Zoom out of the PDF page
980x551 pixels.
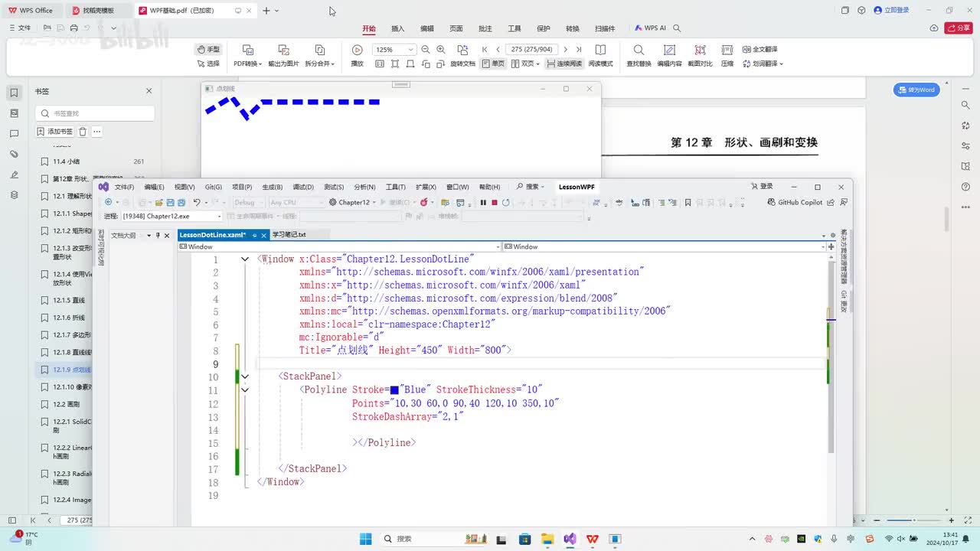click(x=426, y=49)
